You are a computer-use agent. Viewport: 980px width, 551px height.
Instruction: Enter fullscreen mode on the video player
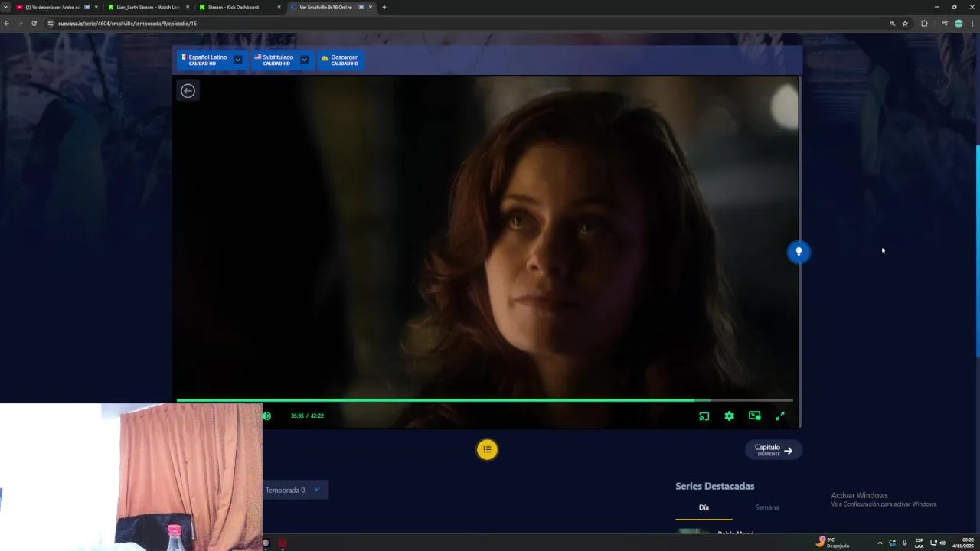779,416
